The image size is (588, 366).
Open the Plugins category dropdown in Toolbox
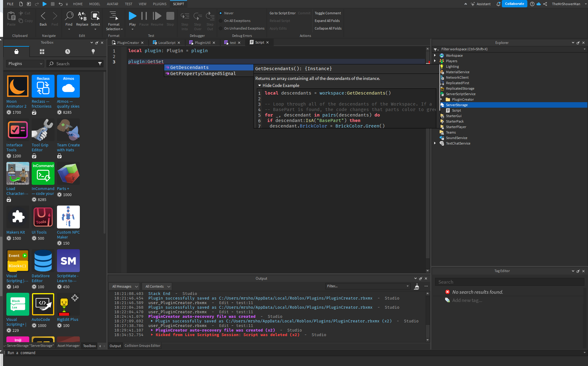(x=25, y=64)
